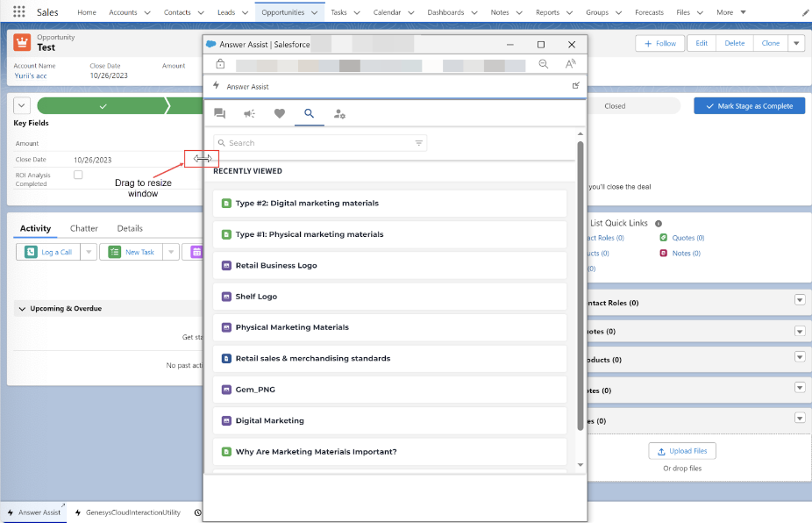Image resolution: width=812 pixels, height=523 pixels.
Task: Open Type #1: Physical marketing materials
Action: (389, 234)
